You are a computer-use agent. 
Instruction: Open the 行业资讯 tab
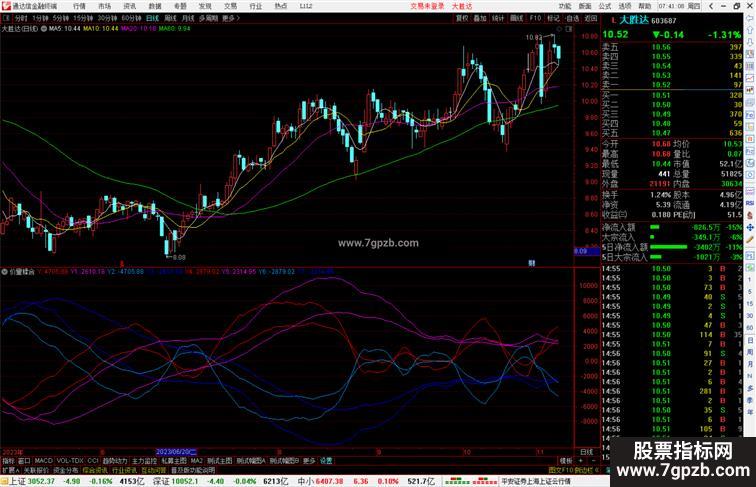[124, 470]
